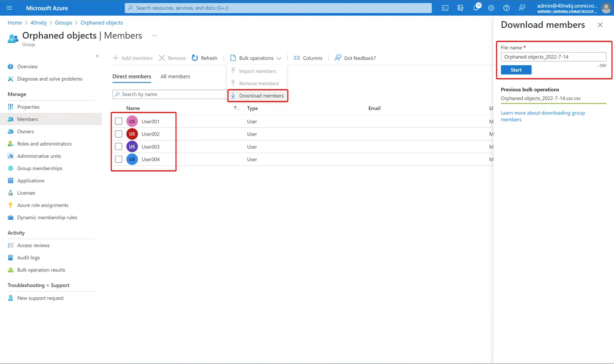Choose Remove members from the menu
This screenshot has height=364, width=614.
click(x=257, y=83)
